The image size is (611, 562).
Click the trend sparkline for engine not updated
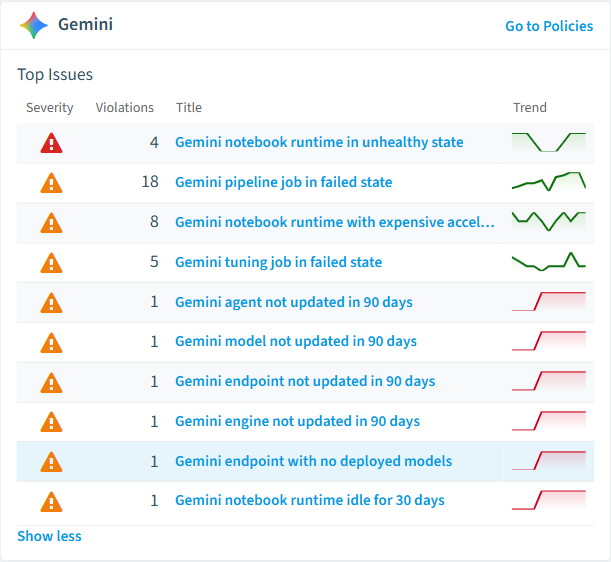tap(549, 421)
